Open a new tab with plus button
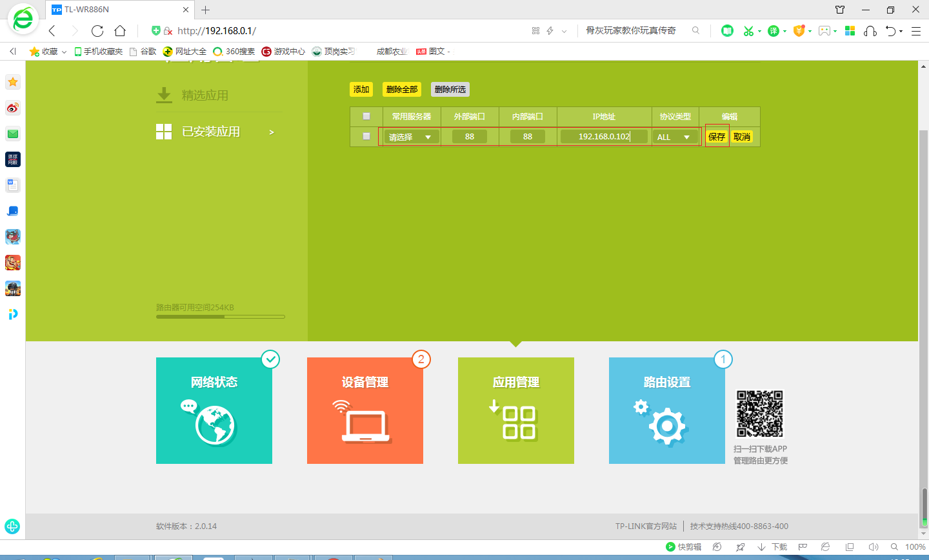Viewport: 929px width, 560px height. click(x=206, y=10)
